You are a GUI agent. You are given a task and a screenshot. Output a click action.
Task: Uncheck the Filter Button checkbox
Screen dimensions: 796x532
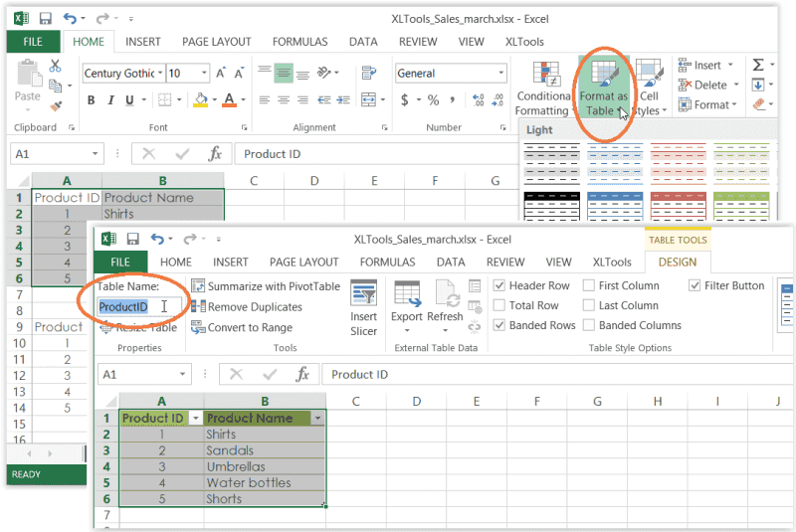pyautogui.click(x=695, y=285)
